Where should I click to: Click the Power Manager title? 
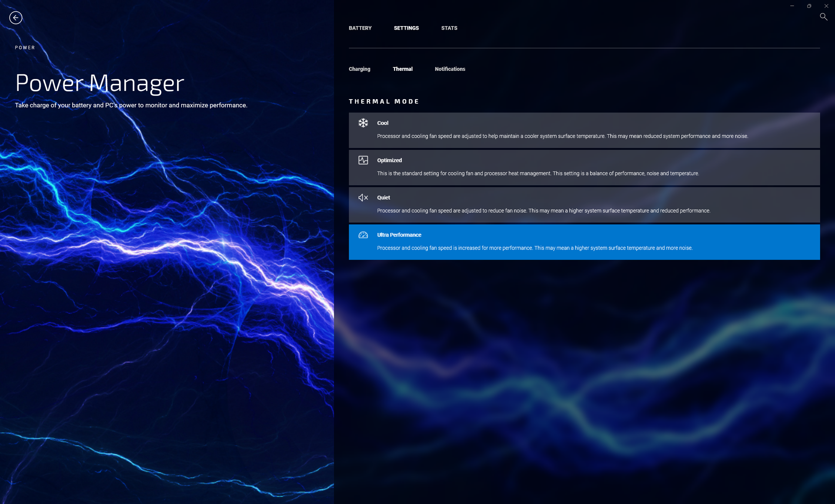pos(100,83)
